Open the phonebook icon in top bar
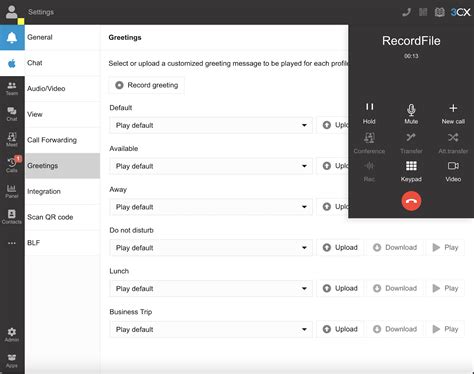The width and height of the screenshot is (474, 374). click(x=440, y=12)
